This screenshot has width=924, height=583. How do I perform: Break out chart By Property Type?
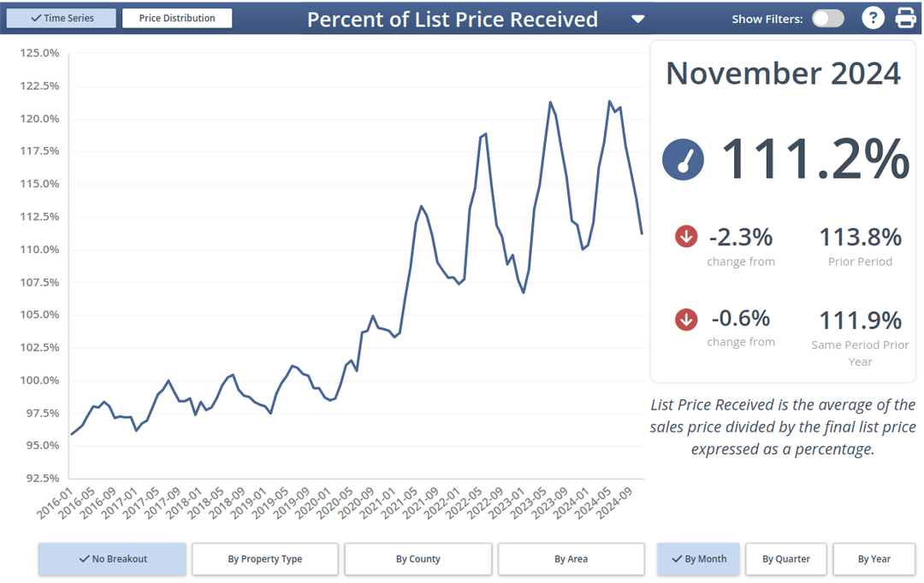(x=265, y=559)
